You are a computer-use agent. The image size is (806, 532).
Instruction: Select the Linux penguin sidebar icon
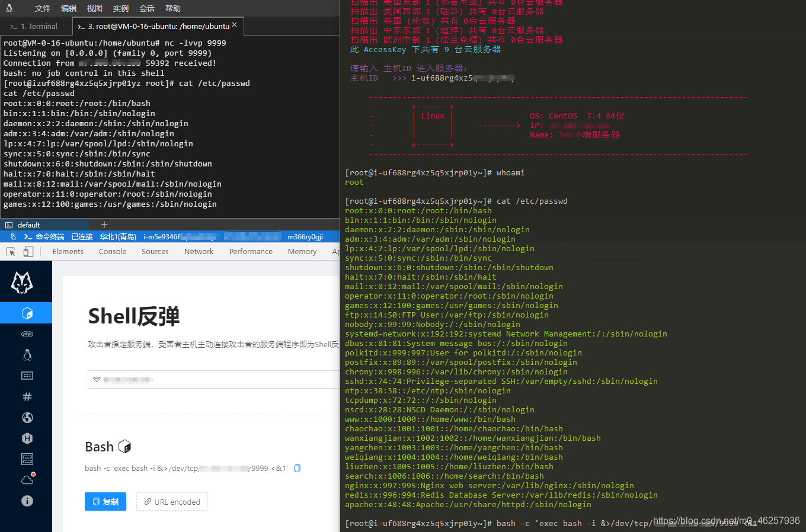click(27, 355)
